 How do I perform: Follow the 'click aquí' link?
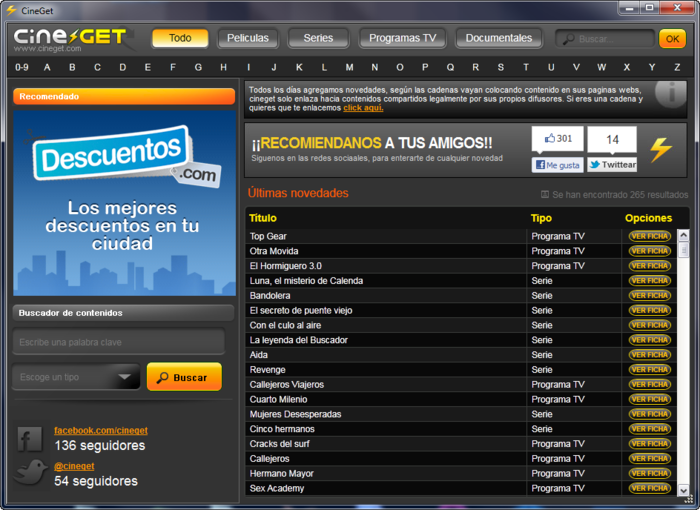363,107
